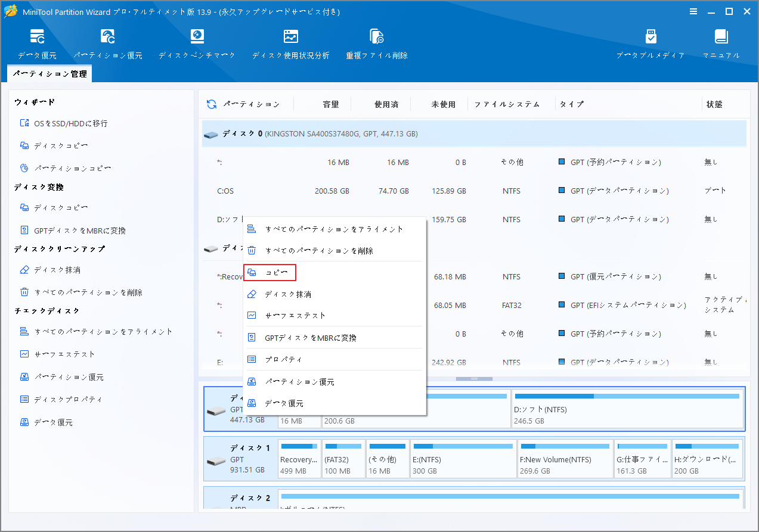
Task: Select OSをSSD/HDDに移行 in the wizard sidebar
Action: coord(63,123)
